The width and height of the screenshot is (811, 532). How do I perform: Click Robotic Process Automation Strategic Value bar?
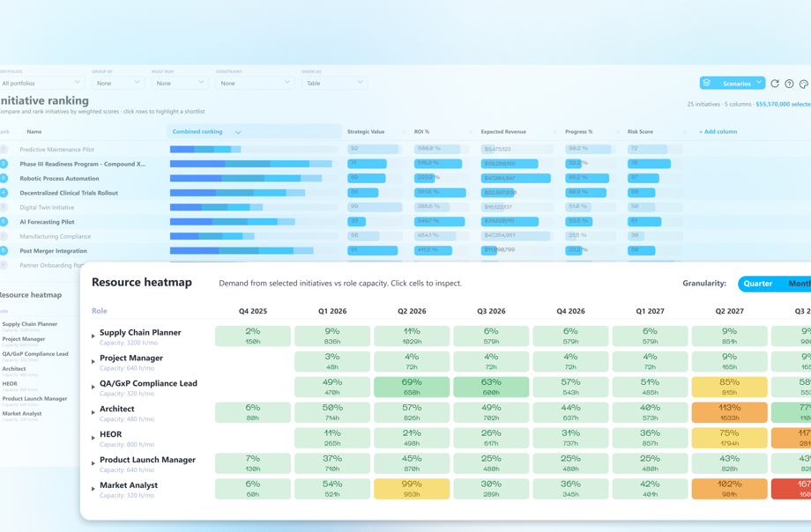366,179
